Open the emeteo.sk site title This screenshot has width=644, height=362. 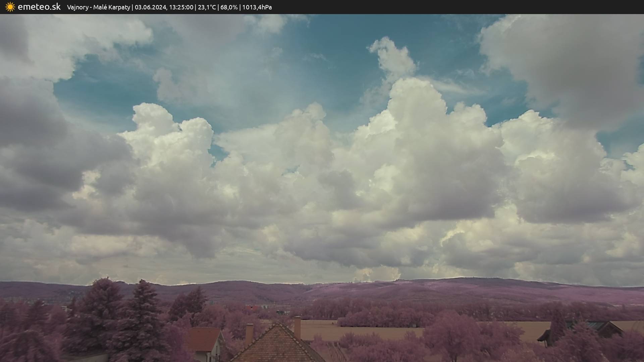39,7
